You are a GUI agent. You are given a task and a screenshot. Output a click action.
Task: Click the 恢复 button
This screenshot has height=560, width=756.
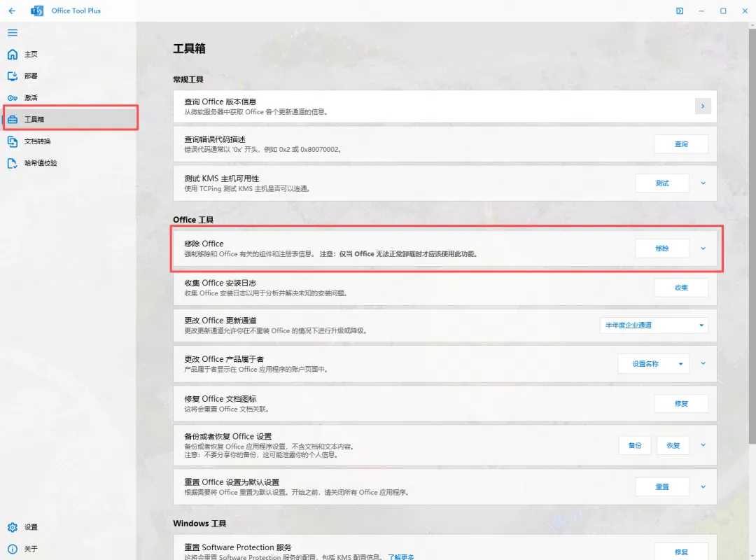[673, 446]
